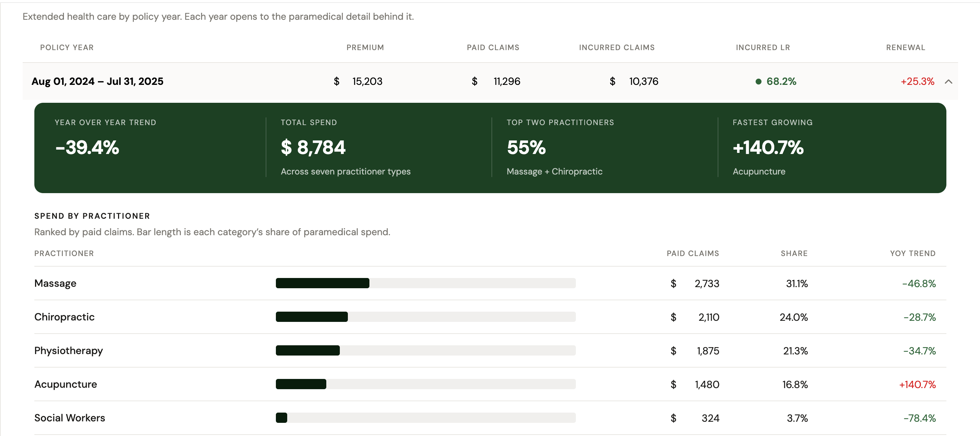Click the PRACTITIONER column header
This screenshot has width=980, height=436.
pyautogui.click(x=64, y=253)
